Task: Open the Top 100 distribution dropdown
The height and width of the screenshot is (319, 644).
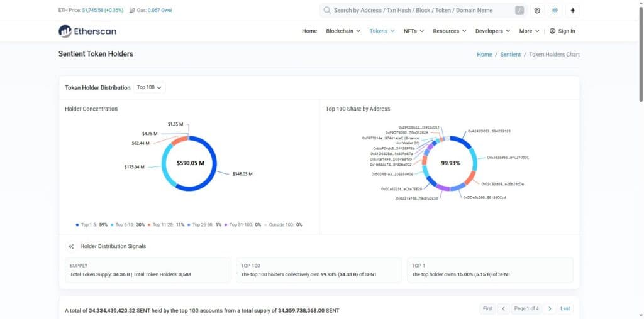Action: 150,87
